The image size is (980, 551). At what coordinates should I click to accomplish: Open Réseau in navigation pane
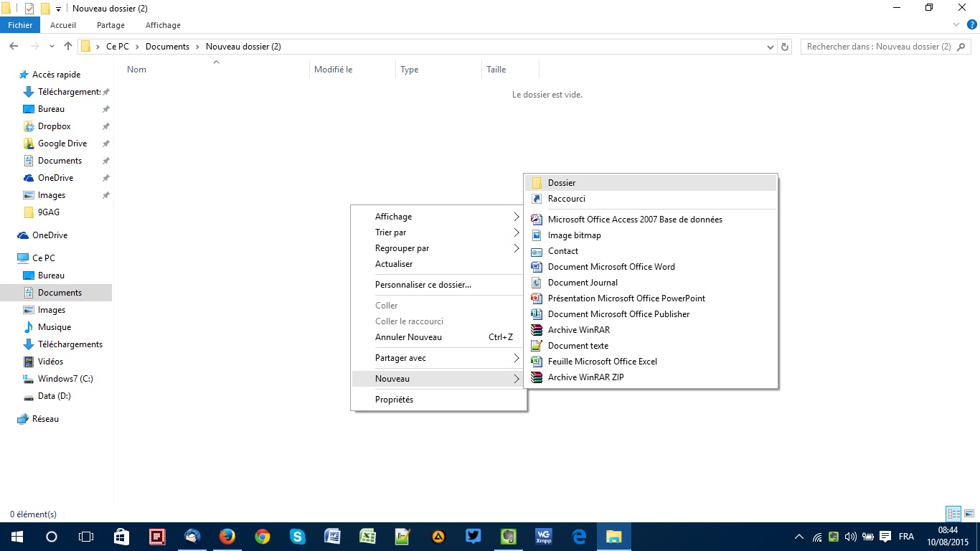[45, 419]
